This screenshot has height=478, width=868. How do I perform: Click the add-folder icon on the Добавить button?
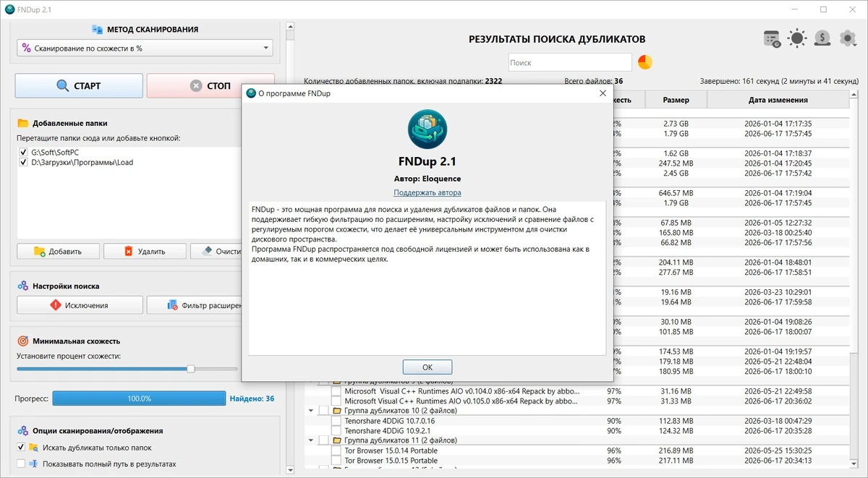tap(40, 251)
